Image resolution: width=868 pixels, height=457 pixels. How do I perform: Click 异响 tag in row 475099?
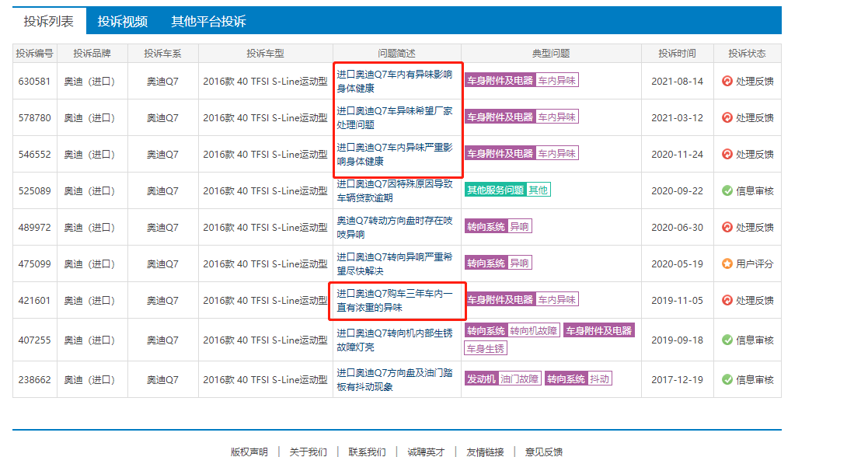[519, 263]
